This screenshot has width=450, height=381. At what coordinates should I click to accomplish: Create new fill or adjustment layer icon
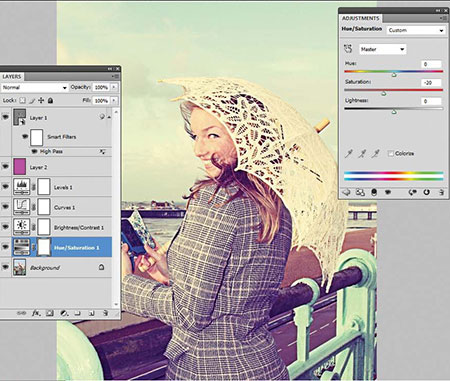point(64,313)
